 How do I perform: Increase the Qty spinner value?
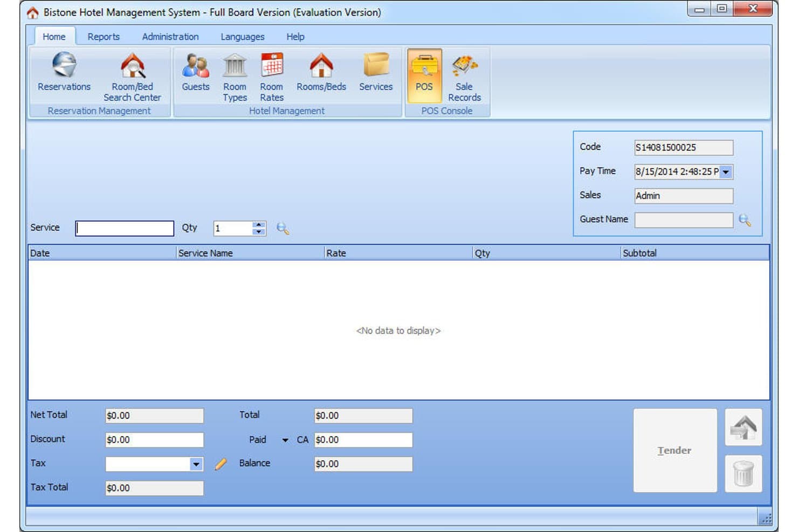pyautogui.click(x=259, y=225)
